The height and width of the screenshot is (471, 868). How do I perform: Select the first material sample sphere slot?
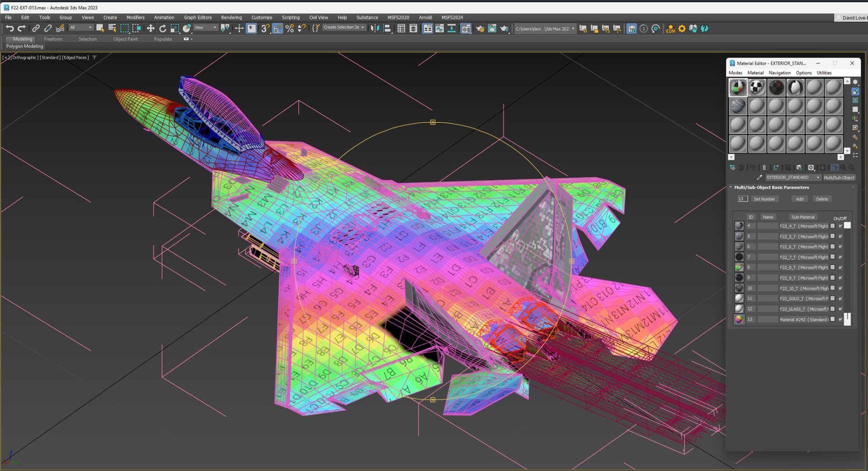pos(738,88)
